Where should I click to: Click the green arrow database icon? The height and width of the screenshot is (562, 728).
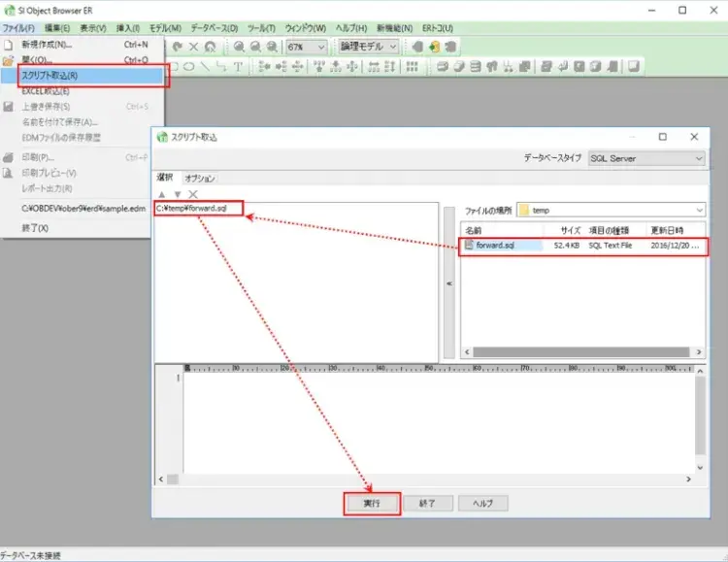[x=434, y=47]
